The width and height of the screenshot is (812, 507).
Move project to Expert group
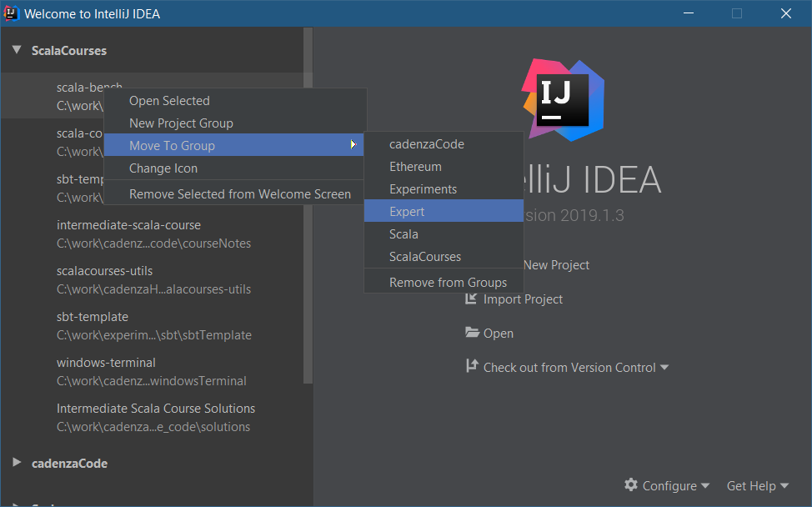[444, 211]
